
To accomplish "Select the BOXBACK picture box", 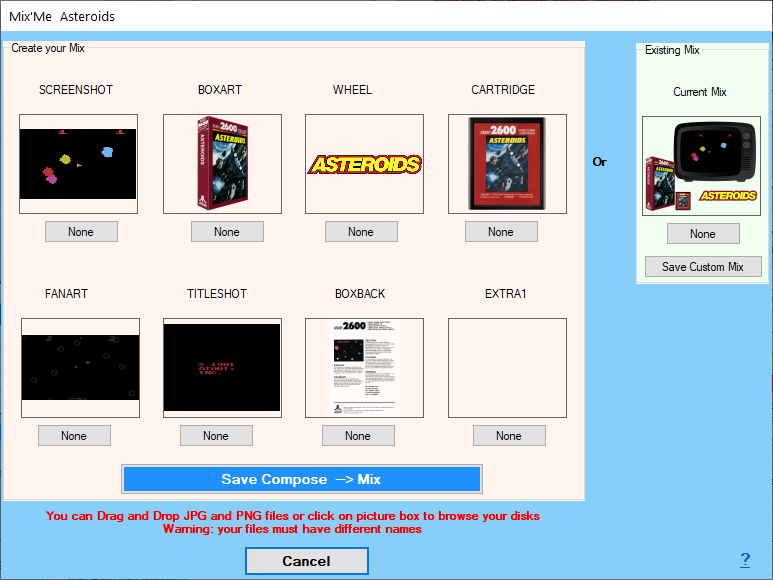I will tap(364, 368).
